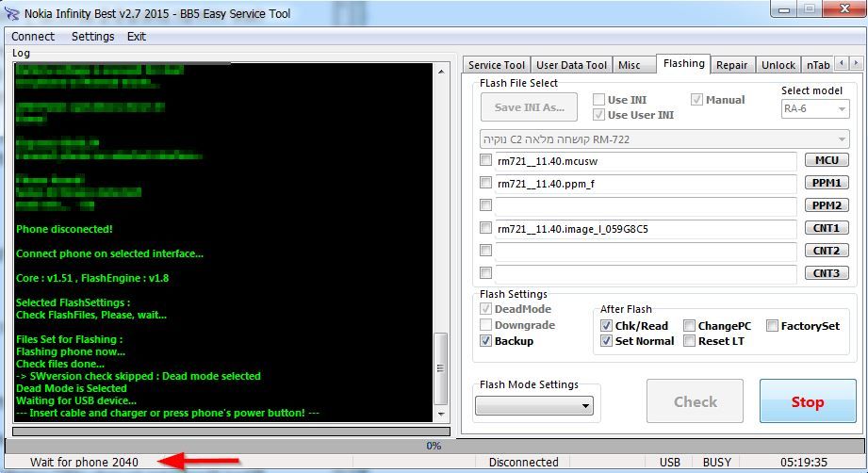Click the 05:19:35 timer in status bar

coord(804,463)
